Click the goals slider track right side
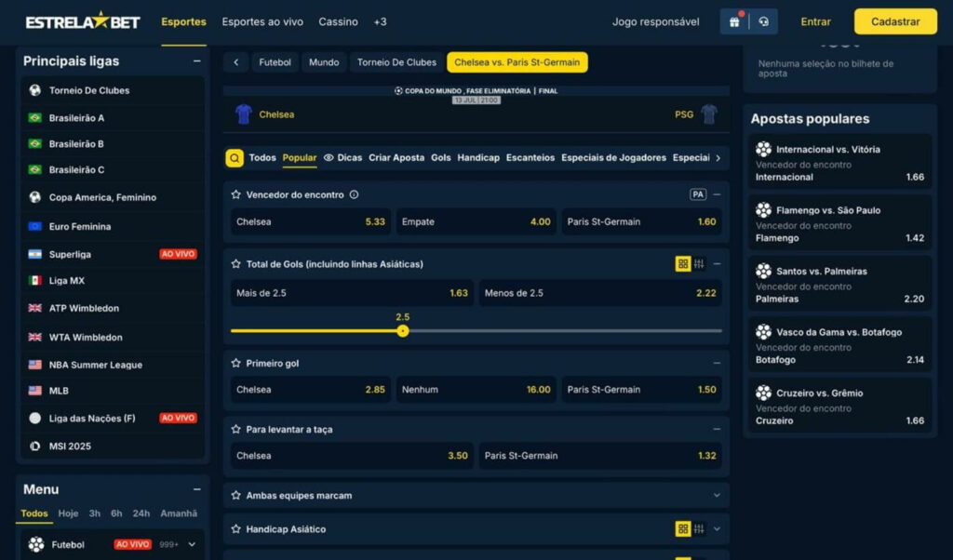 pos(565,331)
